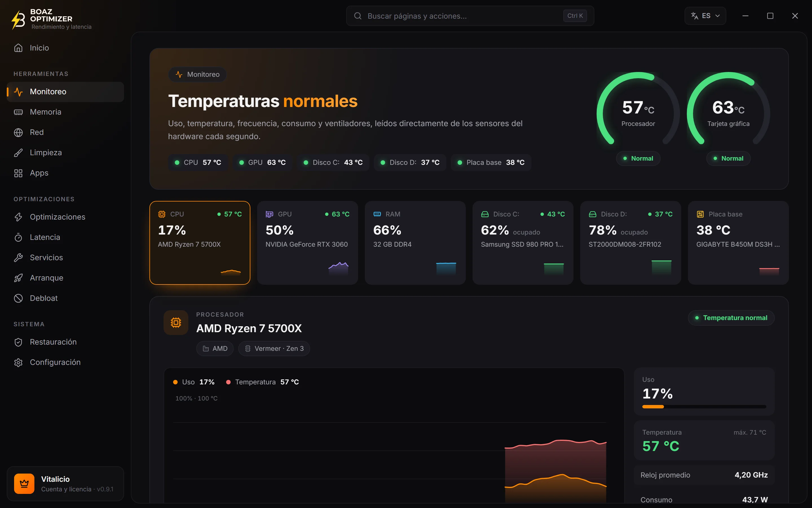Click the AMD vendor tag
Viewport: 812px width, 508px height.
215,349
